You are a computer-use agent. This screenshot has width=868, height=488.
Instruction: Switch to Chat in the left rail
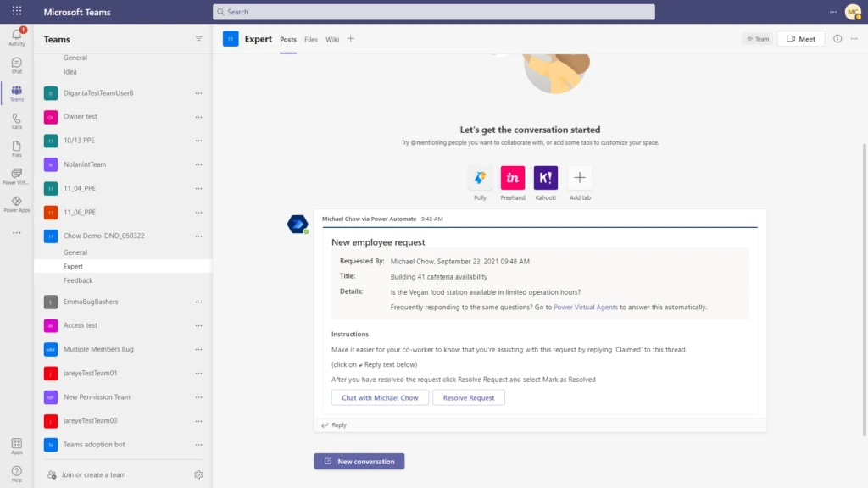pyautogui.click(x=16, y=64)
